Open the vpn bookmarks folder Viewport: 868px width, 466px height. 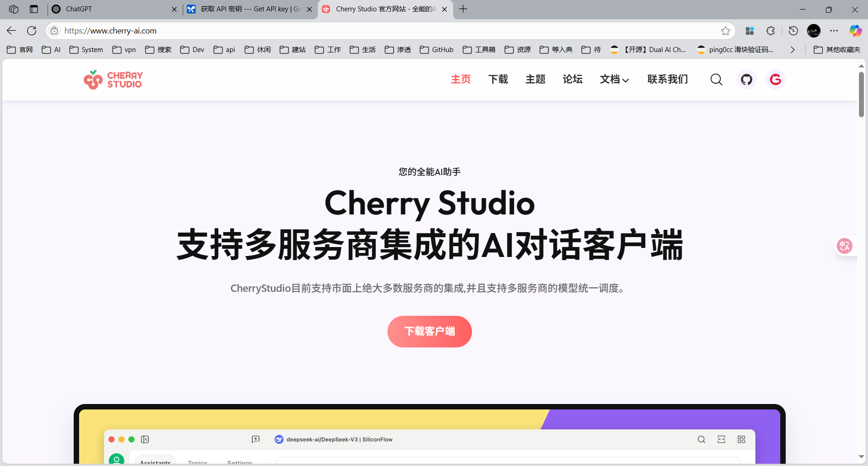pyautogui.click(x=124, y=50)
